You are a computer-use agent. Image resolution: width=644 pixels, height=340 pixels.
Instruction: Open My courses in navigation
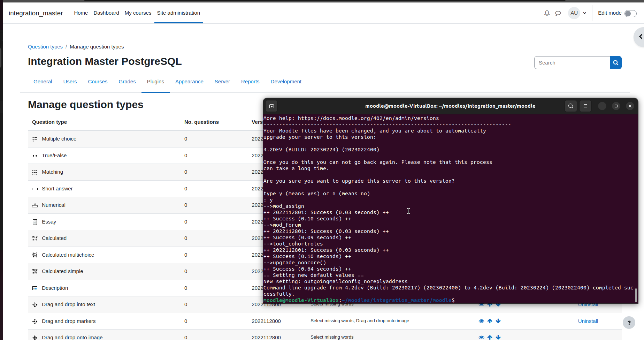point(138,13)
